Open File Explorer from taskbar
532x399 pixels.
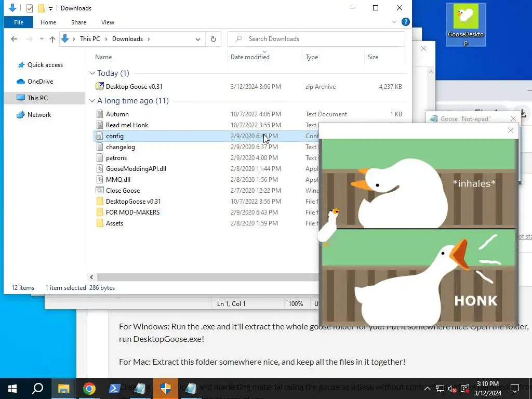click(x=63, y=389)
